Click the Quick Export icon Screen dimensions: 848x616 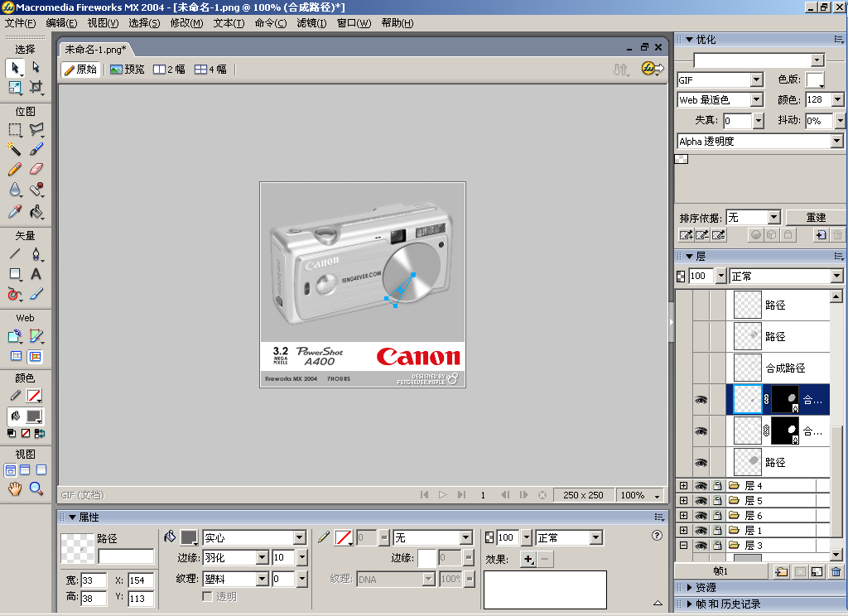pos(653,69)
